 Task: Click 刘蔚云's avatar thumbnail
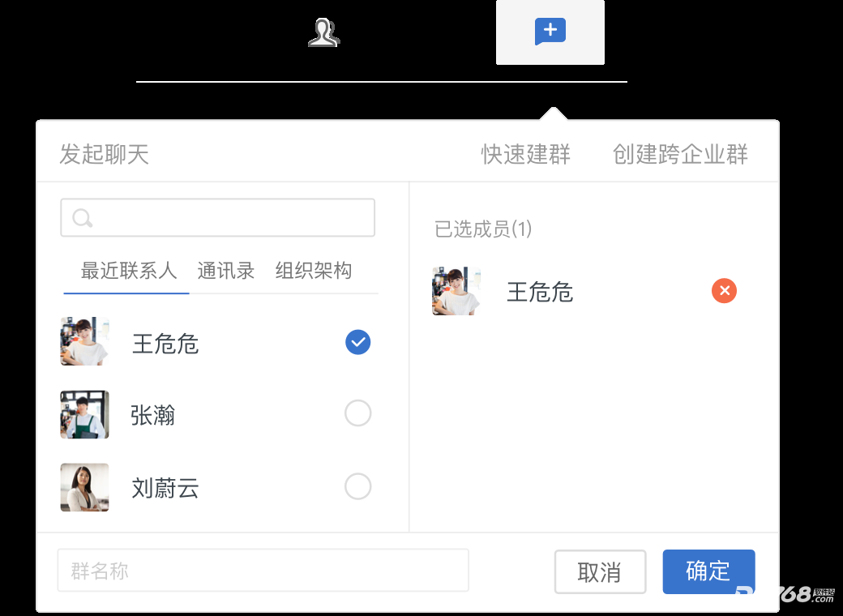click(x=84, y=487)
